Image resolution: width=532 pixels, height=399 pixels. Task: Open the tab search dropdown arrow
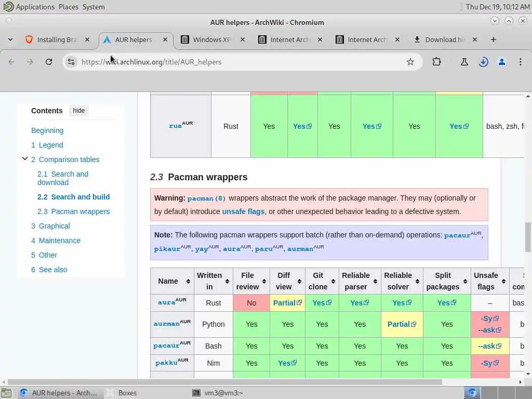pos(10,39)
